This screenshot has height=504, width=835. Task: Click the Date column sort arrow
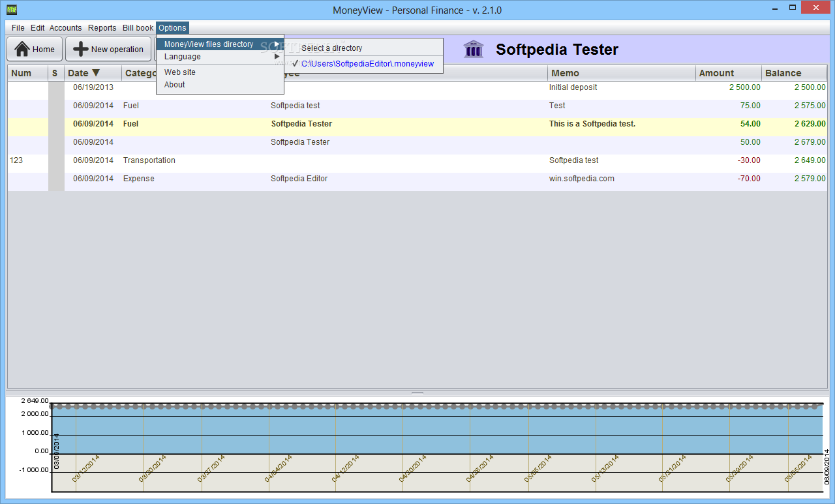(96, 73)
